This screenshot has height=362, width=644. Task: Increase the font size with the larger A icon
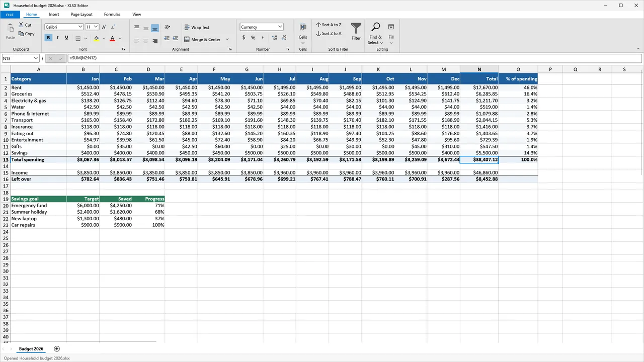pyautogui.click(x=104, y=27)
